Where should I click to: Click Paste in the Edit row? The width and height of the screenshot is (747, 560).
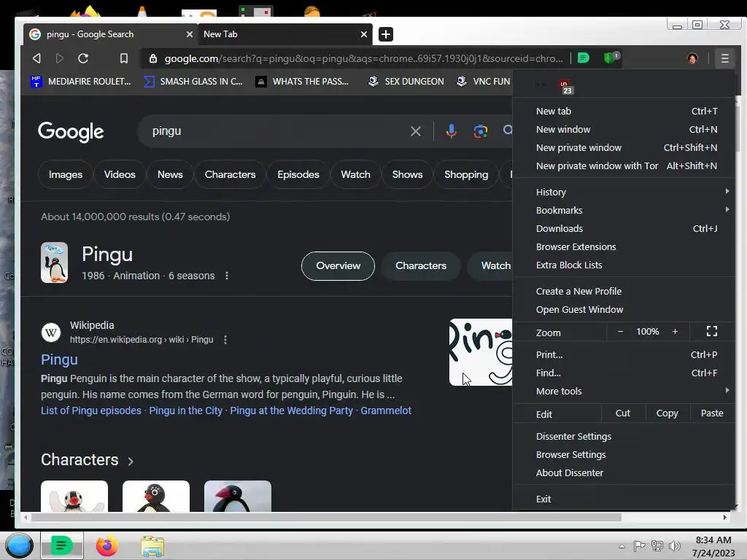coord(712,413)
